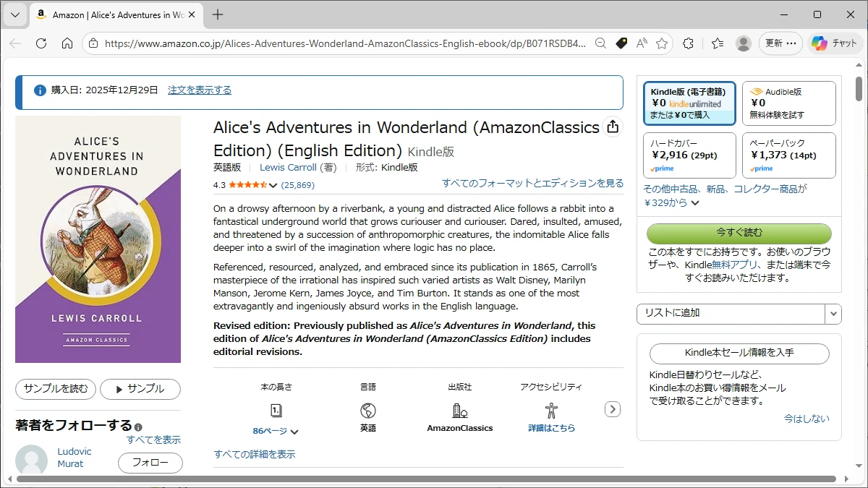Screen dimensions: 868x488
Task: Click the Alice's Adventures book cover image
Action: 98,239
